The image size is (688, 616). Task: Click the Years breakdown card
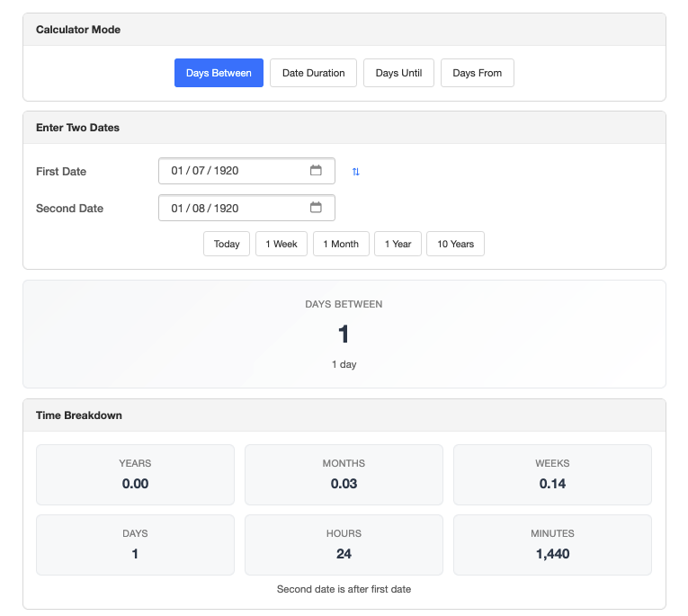point(135,474)
